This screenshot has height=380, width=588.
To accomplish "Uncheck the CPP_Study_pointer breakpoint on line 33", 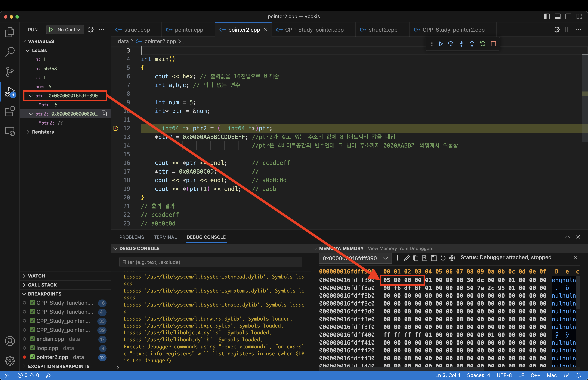I will click(32, 321).
